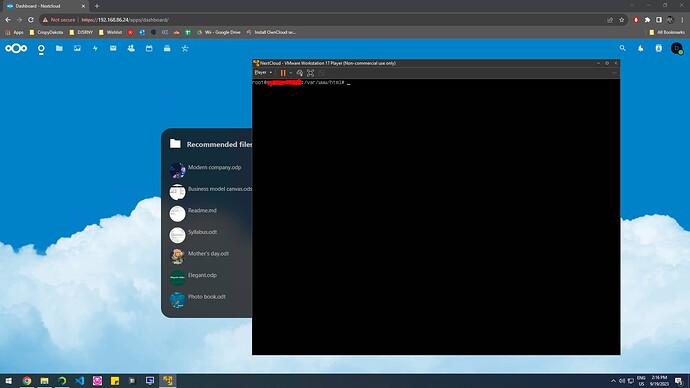The height and width of the screenshot is (388, 690).
Task: Open the Contacts app in Nextcloud
Action: tap(131, 48)
